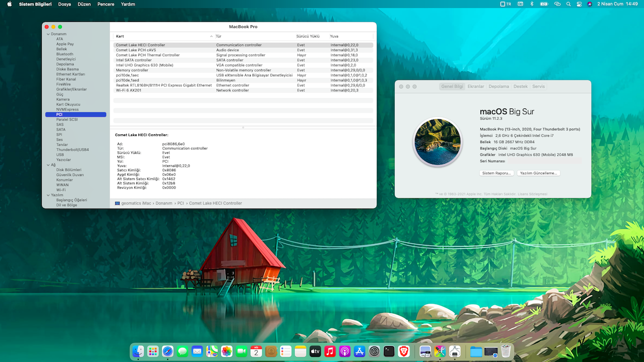644x362 pixels.
Task: Open the Trash in the Dock
Action: [506, 352]
